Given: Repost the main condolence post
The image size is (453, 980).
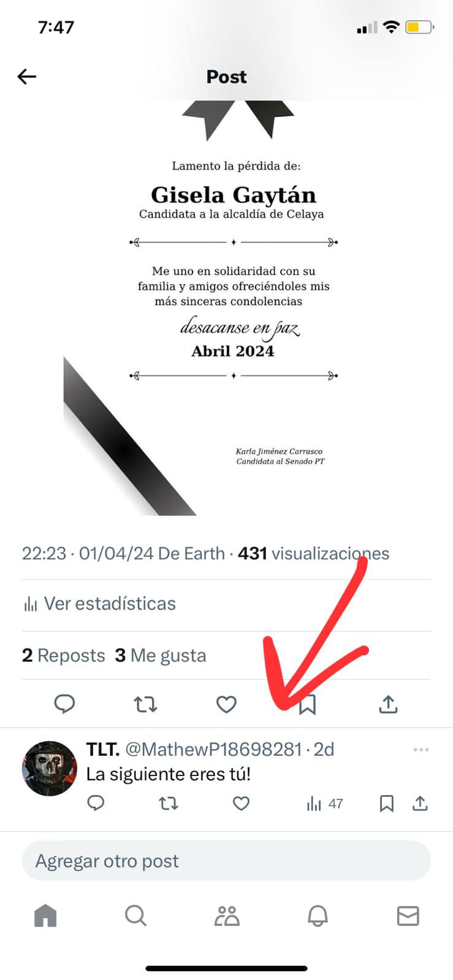Looking at the screenshot, I should point(145,704).
